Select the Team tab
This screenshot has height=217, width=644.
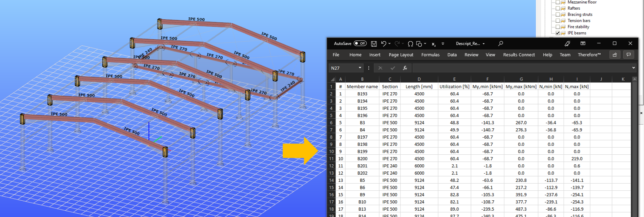point(565,55)
